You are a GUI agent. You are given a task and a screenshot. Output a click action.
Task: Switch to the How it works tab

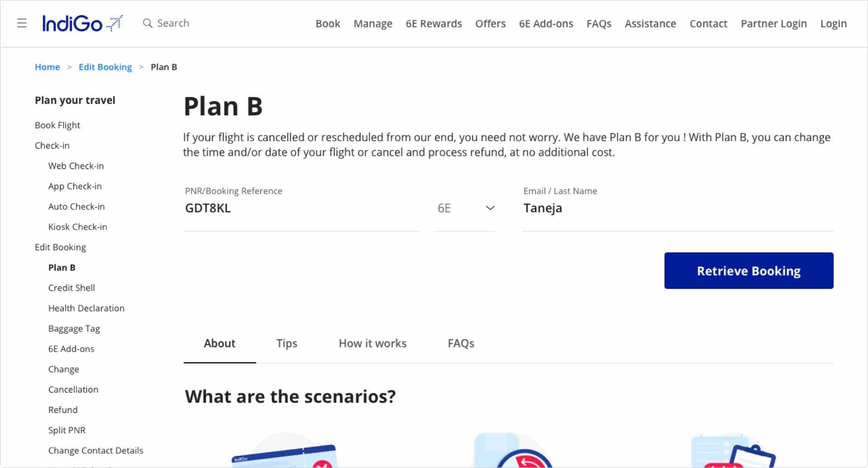coord(372,343)
